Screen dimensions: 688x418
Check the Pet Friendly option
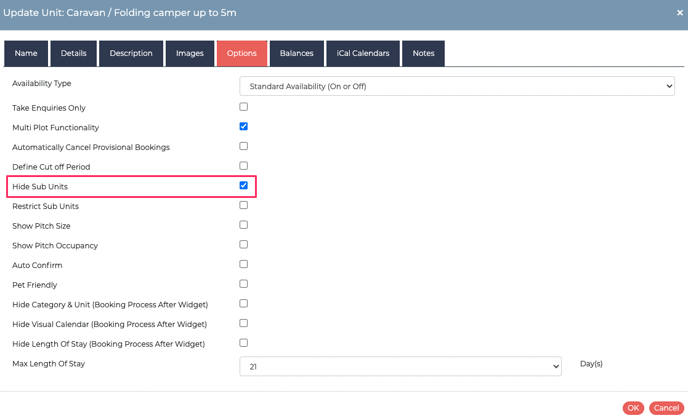[x=244, y=284]
